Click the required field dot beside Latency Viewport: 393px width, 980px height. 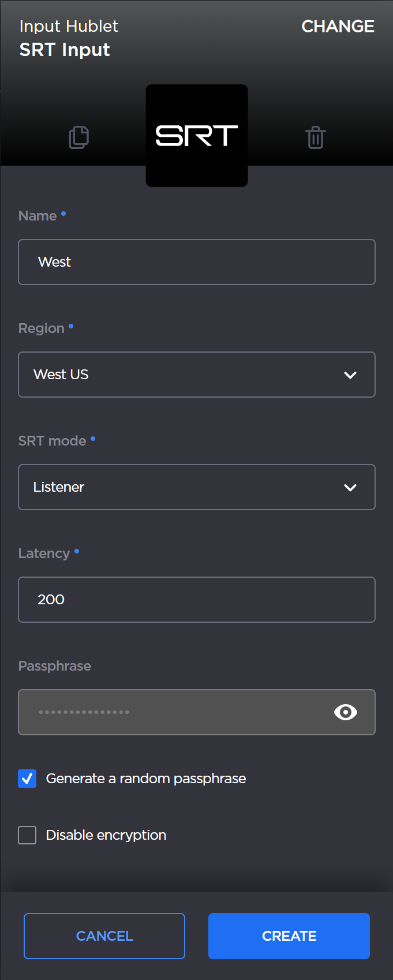coord(76,551)
